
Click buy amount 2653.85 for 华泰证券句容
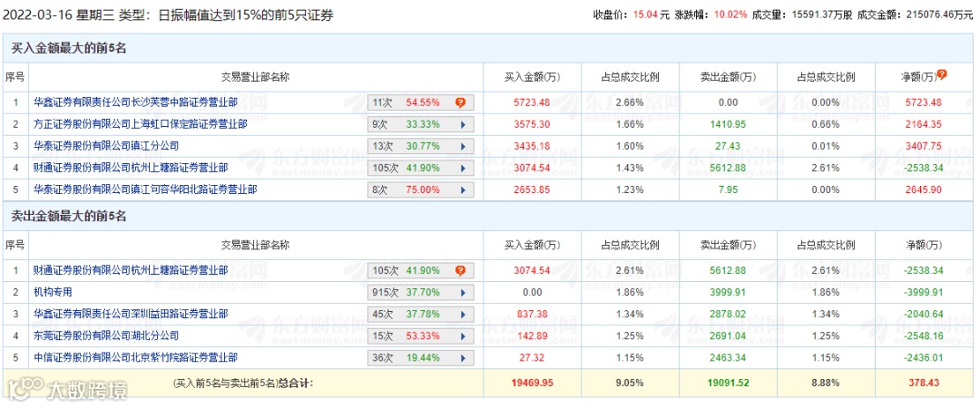point(532,189)
